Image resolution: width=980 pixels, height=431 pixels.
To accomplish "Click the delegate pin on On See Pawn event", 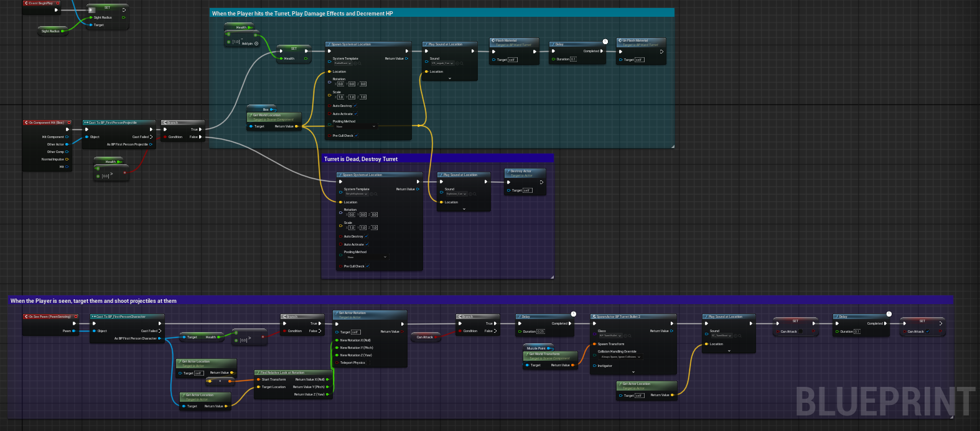I will [76, 317].
